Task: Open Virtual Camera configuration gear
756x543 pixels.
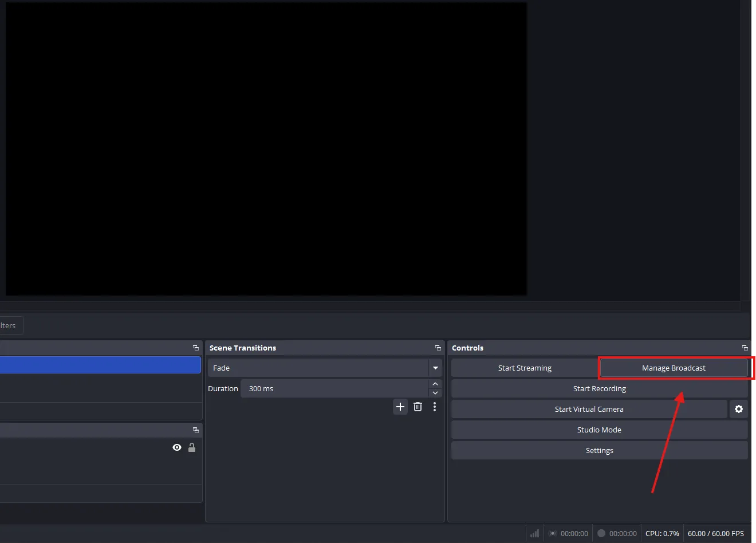Action: click(738, 409)
